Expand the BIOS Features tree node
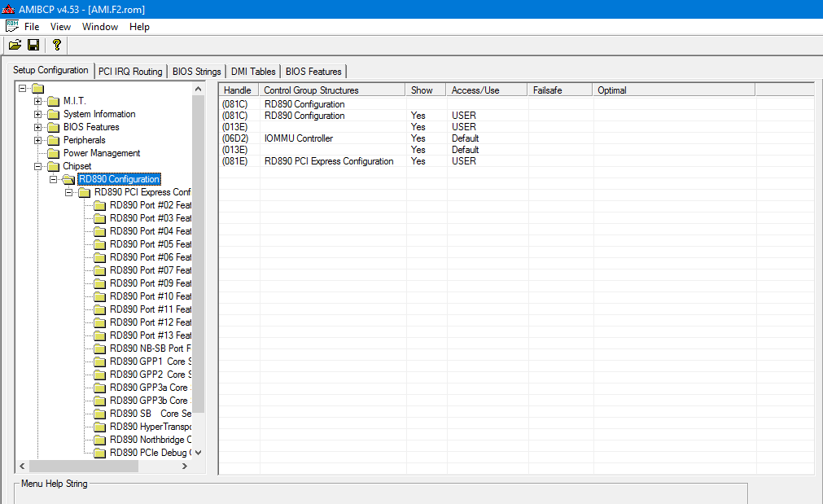Viewport: 823px width, 504px height. point(37,128)
